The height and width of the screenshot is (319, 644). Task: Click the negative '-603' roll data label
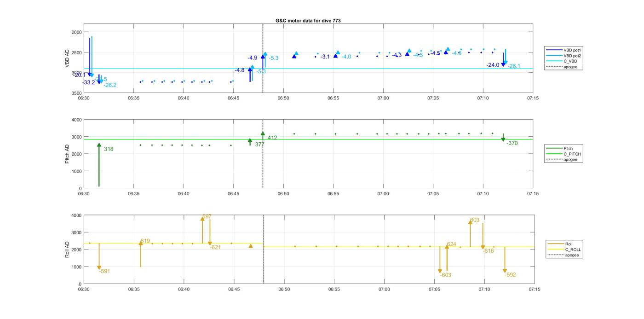(446, 275)
